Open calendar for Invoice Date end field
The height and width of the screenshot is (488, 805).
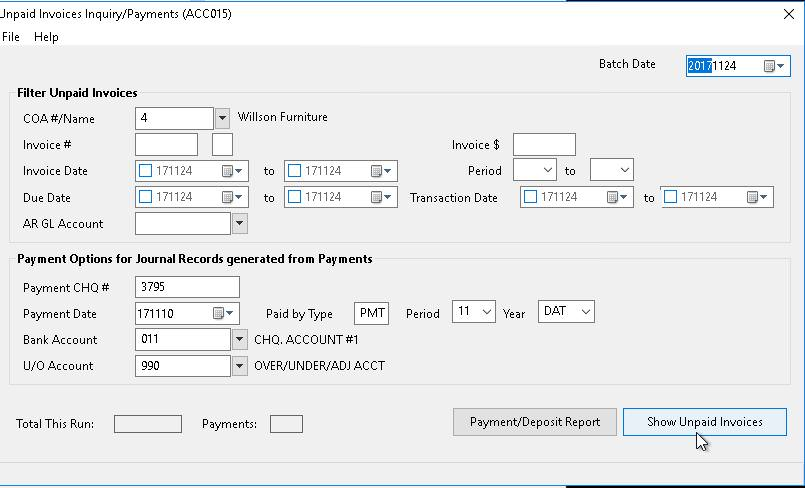(381, 171)
